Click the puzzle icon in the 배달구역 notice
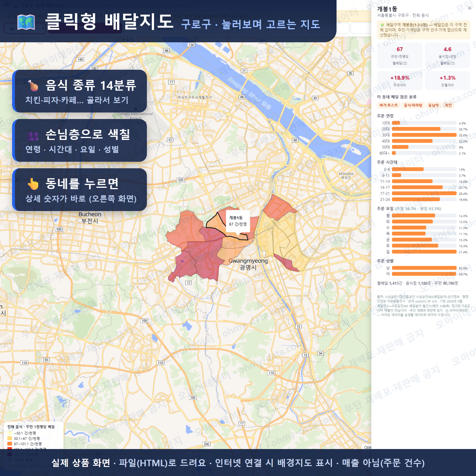Screen dimensions: 476x476 coord(382,25)
